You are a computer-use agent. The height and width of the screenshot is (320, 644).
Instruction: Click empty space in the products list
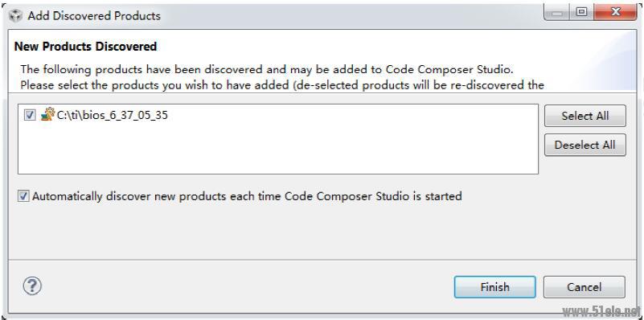coord(277,150)
